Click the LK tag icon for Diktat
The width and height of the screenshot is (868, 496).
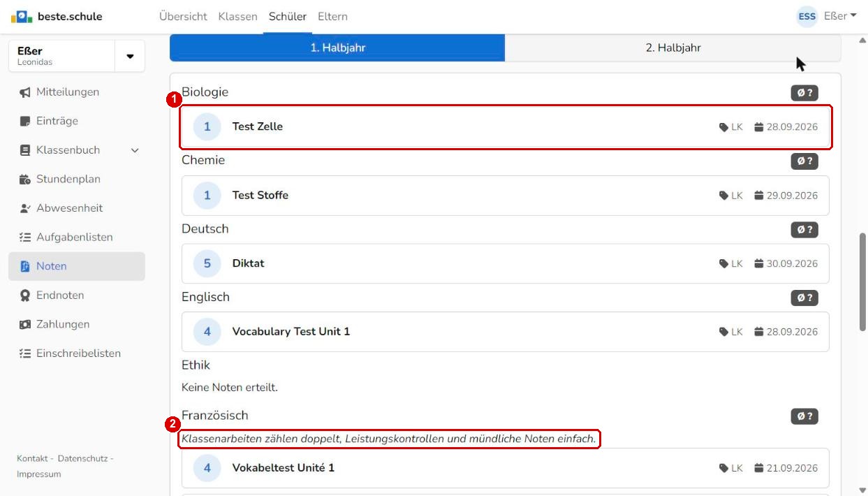[723, 264]
